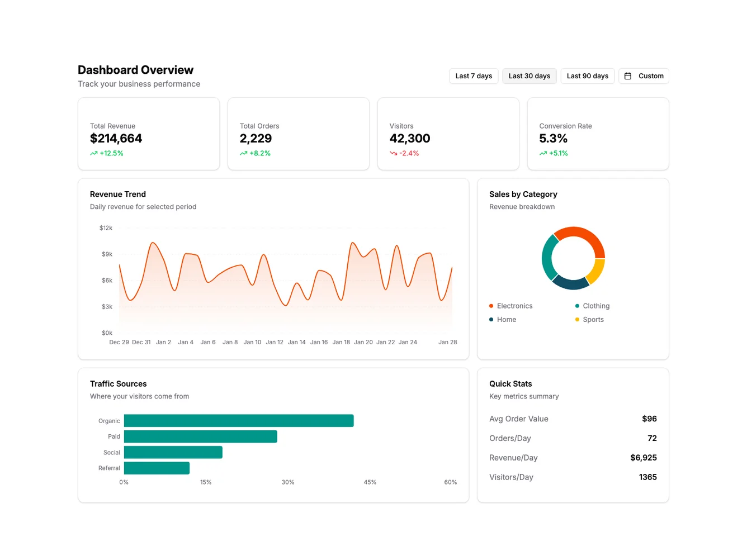
Task: Toggle the Electronics category in the legend
Action: click(510, 306)
